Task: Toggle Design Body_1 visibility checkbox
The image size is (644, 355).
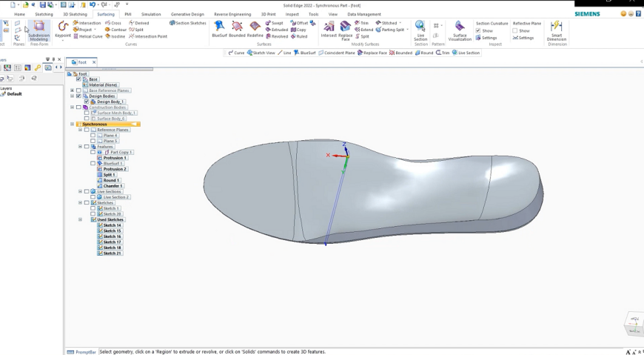Action: coord(87,102)
